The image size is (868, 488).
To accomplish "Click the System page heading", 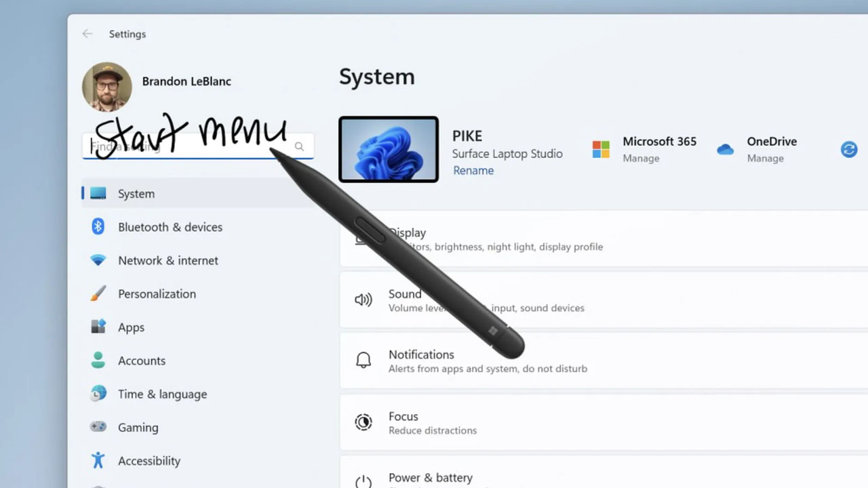I will pos(377,77).
